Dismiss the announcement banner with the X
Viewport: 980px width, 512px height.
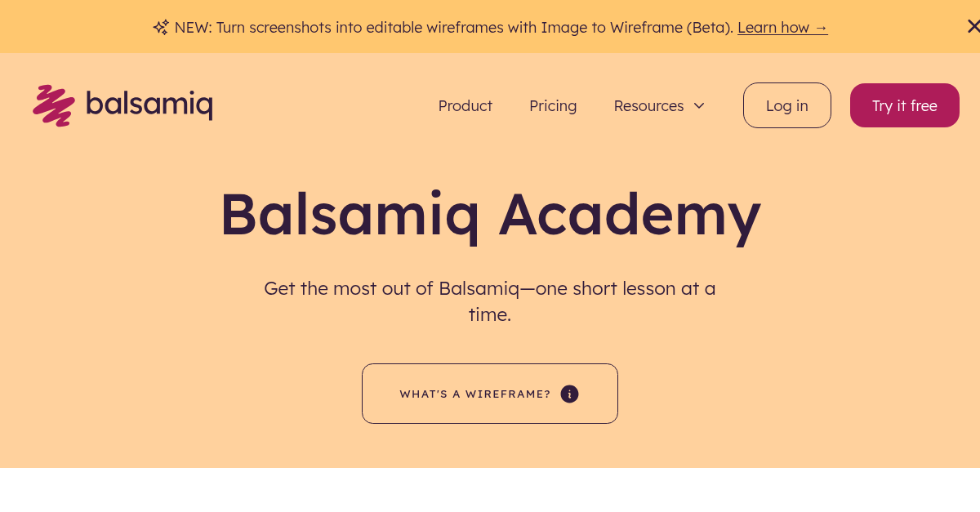[973, 26]
